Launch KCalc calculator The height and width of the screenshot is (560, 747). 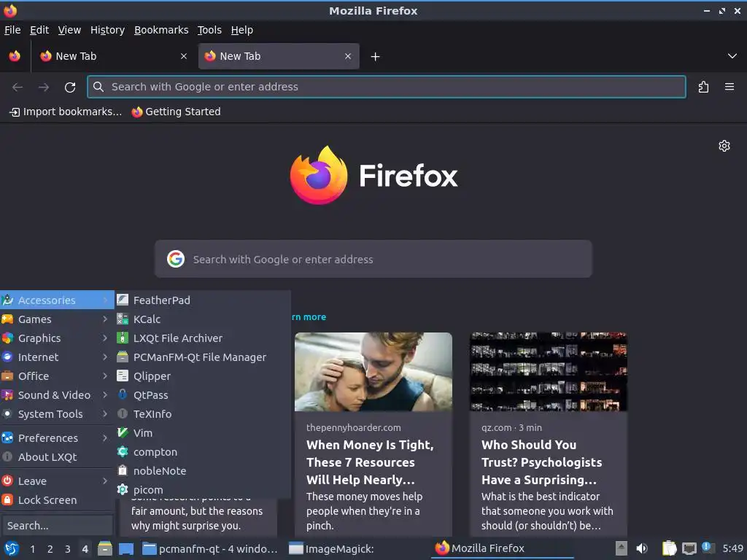203,319
